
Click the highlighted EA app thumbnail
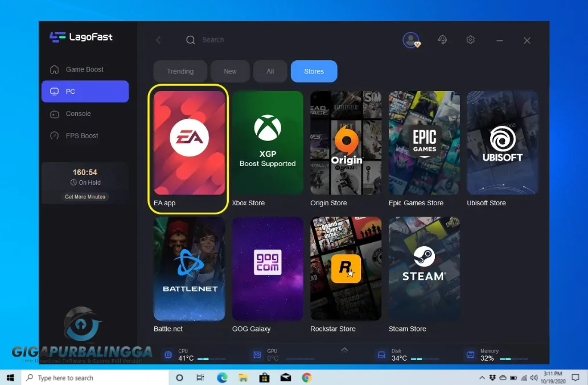188,143
